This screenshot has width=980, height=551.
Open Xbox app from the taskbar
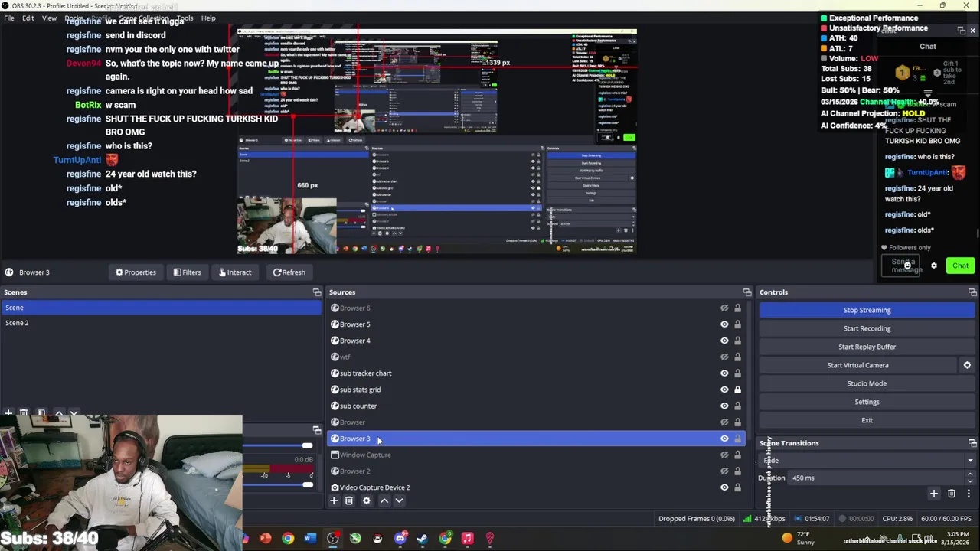355,539
